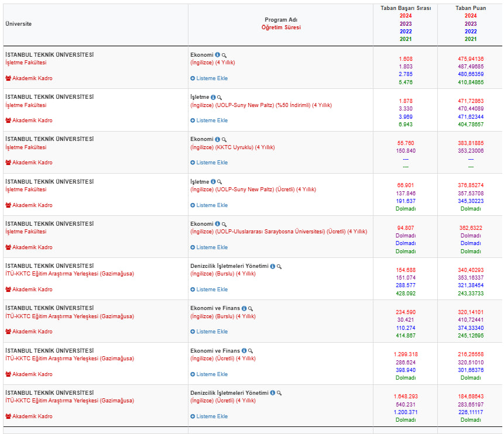
Task: Click Akademik Kadro people icon in İşletme %50 İndirimli row
Action: [x=8, y=120]
